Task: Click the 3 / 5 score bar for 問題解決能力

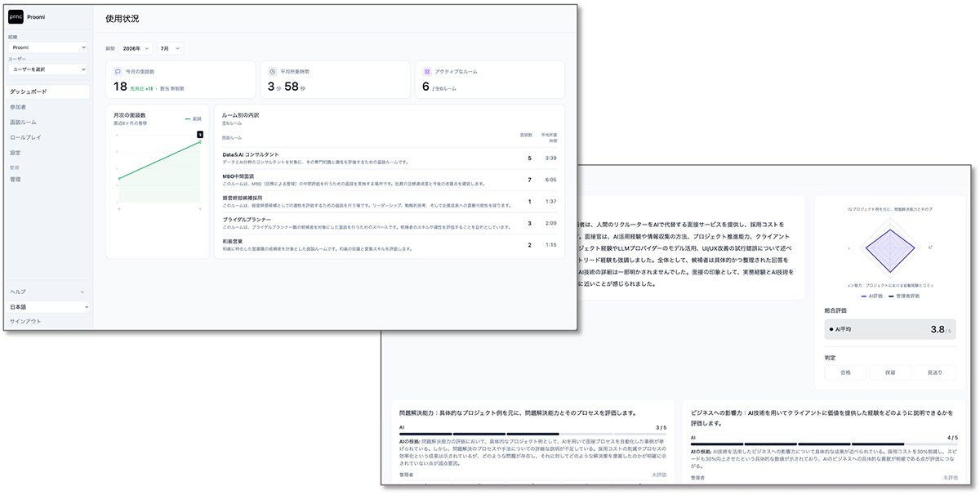Action: (532, 434)
